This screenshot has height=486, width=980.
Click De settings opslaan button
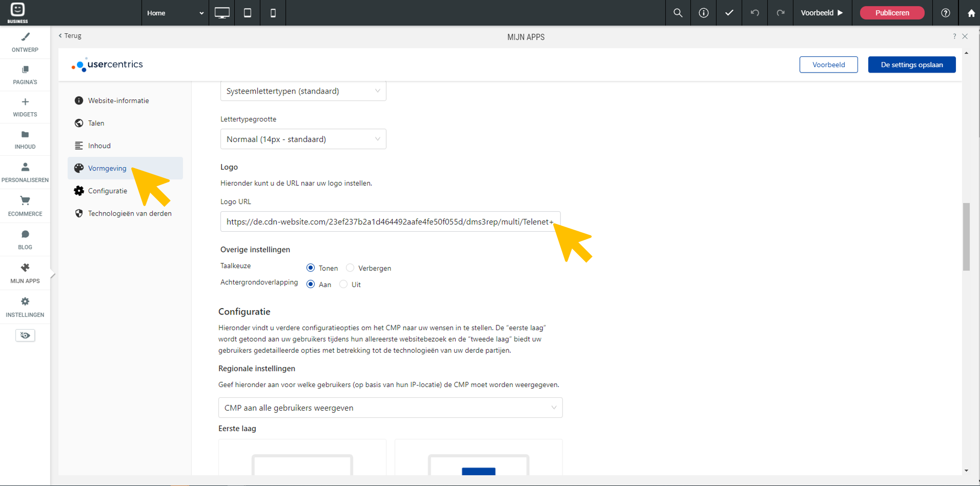(911, 65)
